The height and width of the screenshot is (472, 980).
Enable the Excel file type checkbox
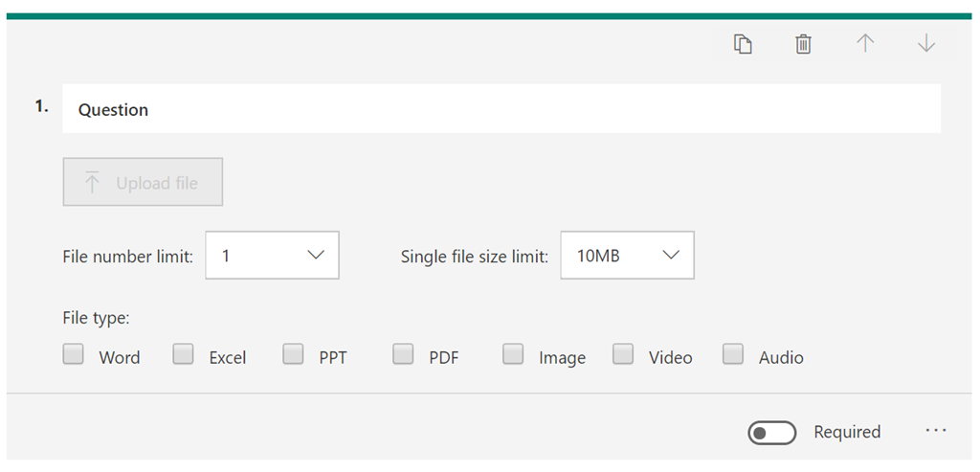[183, 355]
